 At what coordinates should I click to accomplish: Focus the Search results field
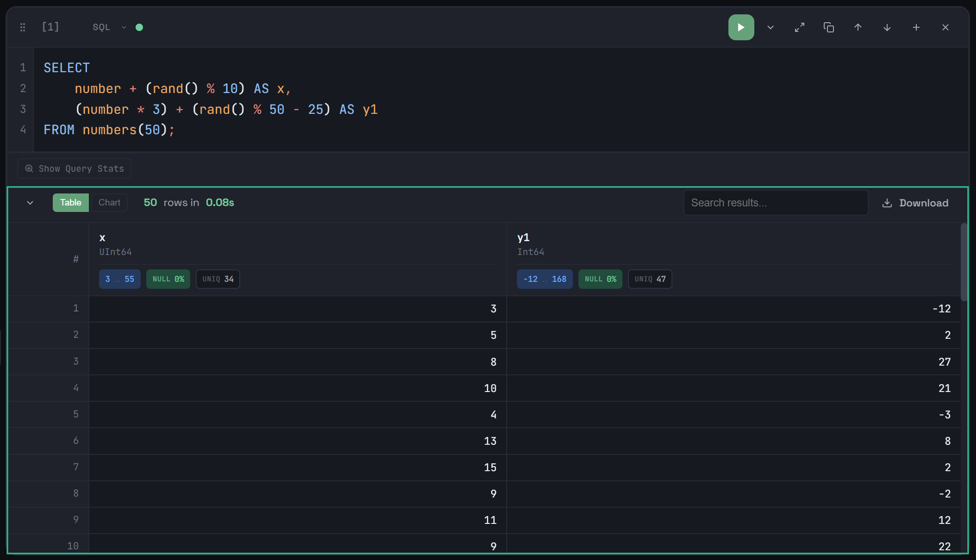[776, 202]
